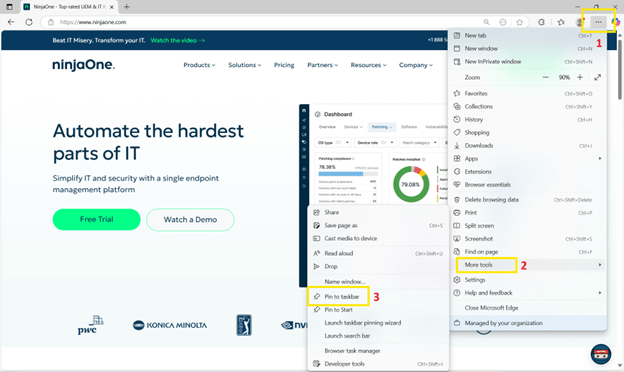Click the site info lock icon

point(51,22)
